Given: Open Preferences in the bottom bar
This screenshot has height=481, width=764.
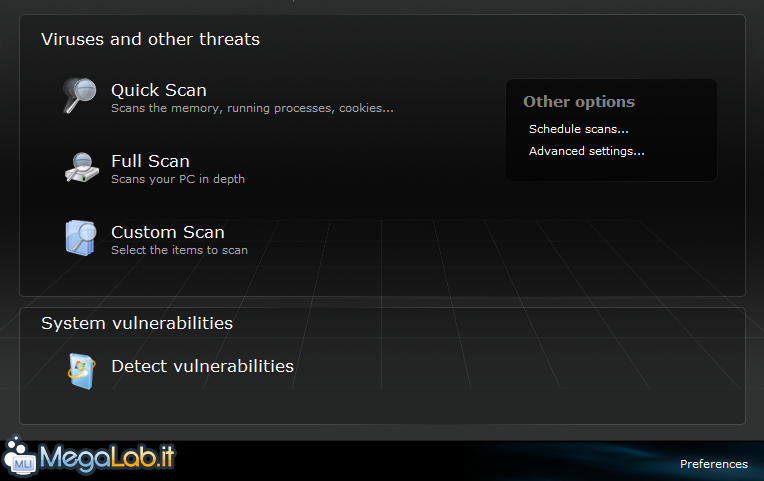Looking at the screenshot, I should pos(714,464).
